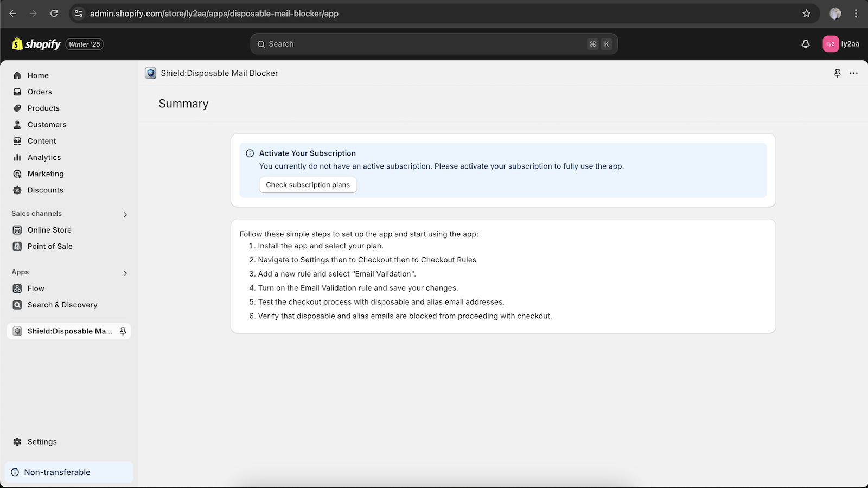Click inside the admin Search field
Screen dimensions: 868x488
[434, 44]
